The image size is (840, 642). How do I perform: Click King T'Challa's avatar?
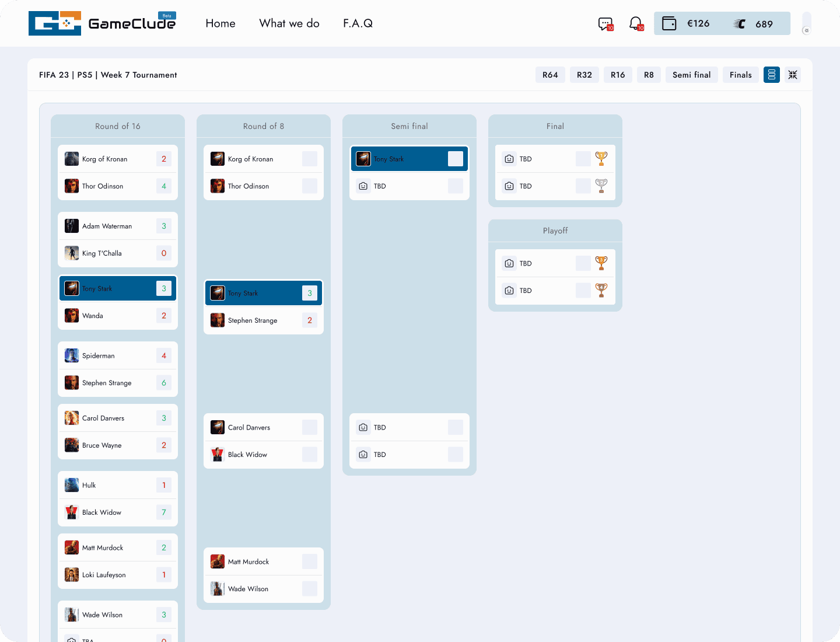coord(72,253)
